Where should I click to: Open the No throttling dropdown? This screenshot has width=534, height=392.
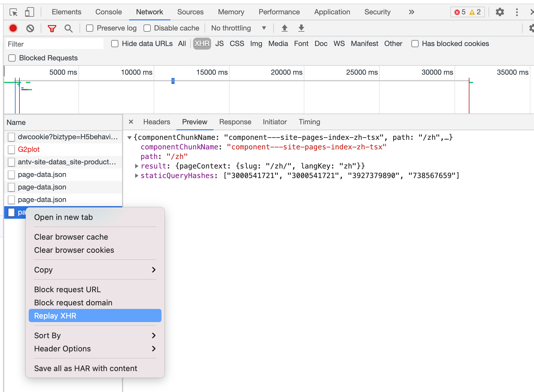tap(238, 28)
